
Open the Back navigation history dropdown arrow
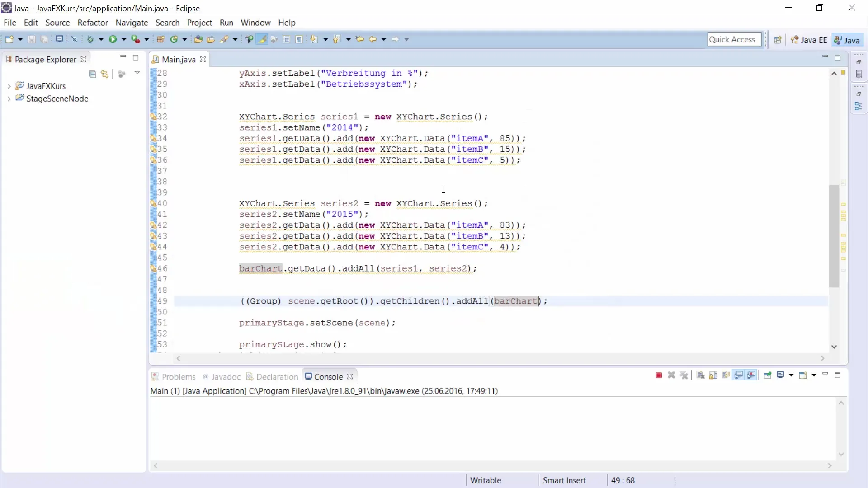click(x=384, y=39)
